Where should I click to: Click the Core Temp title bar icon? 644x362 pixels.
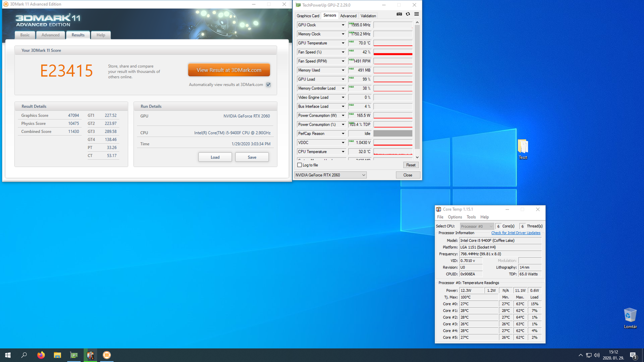tap(439, 209)
